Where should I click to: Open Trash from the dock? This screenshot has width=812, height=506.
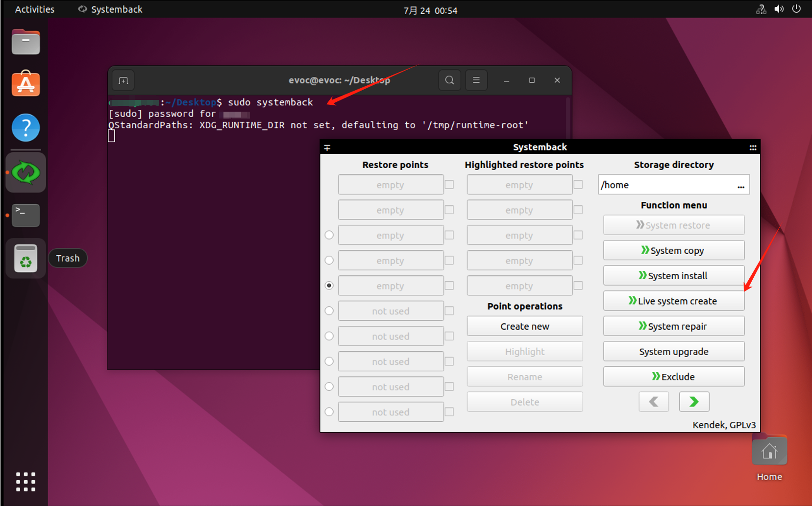[25, 258]
